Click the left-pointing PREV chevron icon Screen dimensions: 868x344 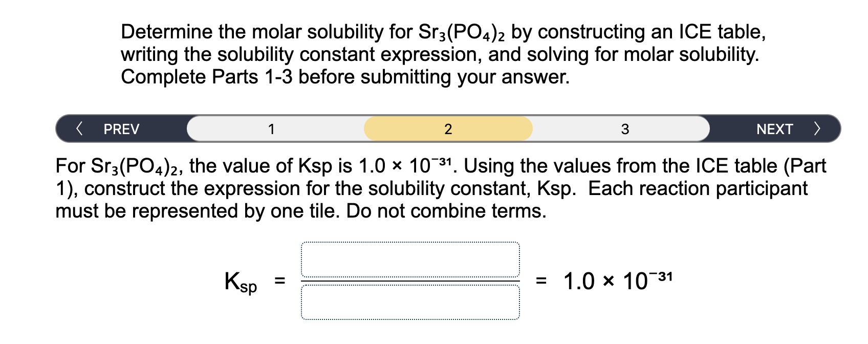pos(79,129)
